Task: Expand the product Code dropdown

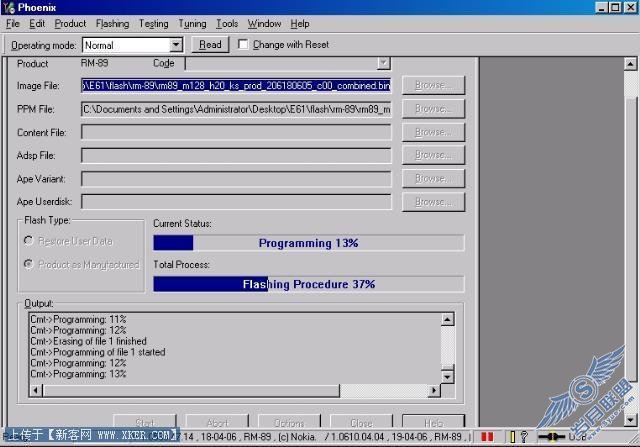Action: (383, 63)
